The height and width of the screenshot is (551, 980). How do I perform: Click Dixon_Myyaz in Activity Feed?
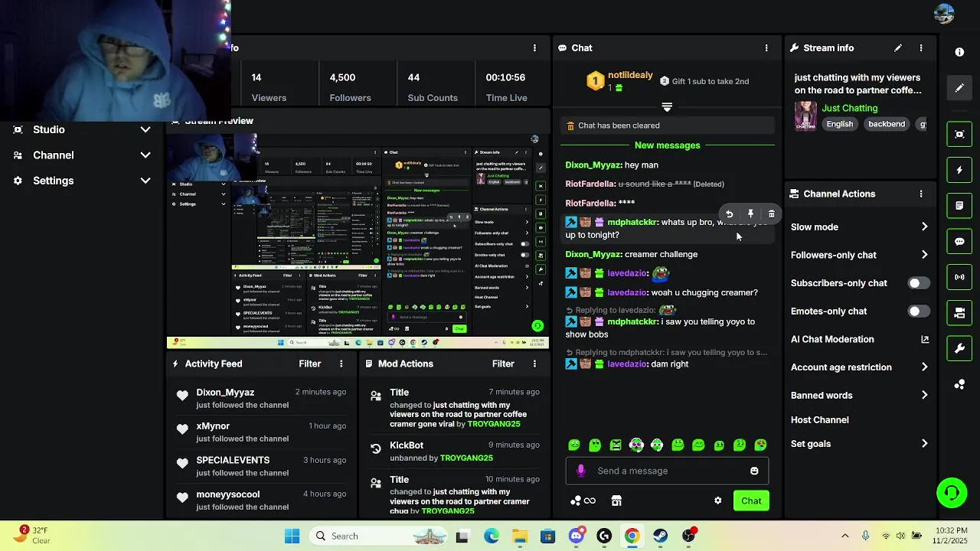point(225,393)
